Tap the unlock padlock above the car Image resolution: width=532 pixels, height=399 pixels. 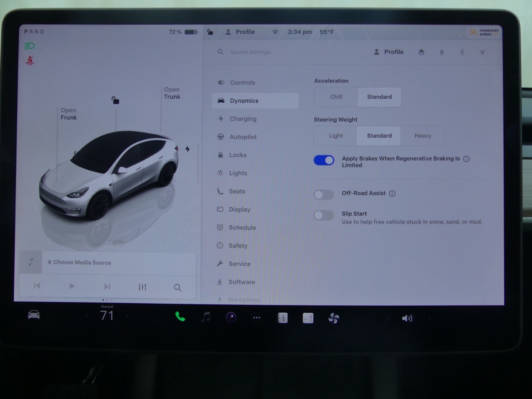(x=116, y=100)
